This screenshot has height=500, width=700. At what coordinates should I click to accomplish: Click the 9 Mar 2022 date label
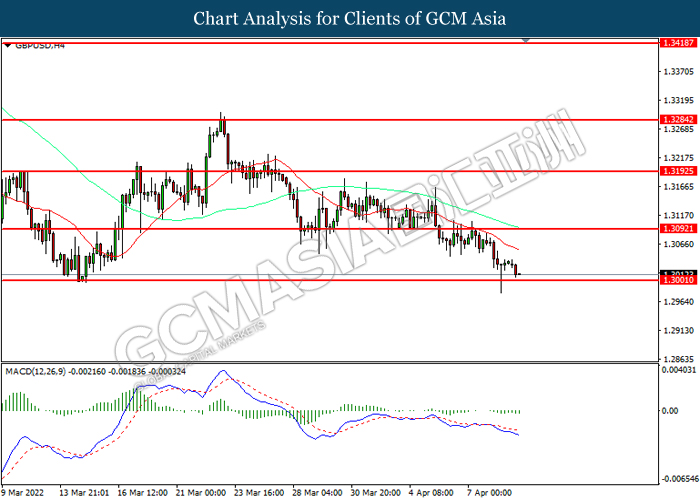24,493
